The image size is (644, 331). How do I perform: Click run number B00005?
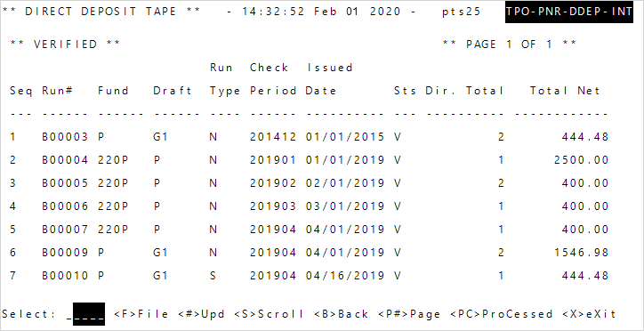tap(65, 182)
